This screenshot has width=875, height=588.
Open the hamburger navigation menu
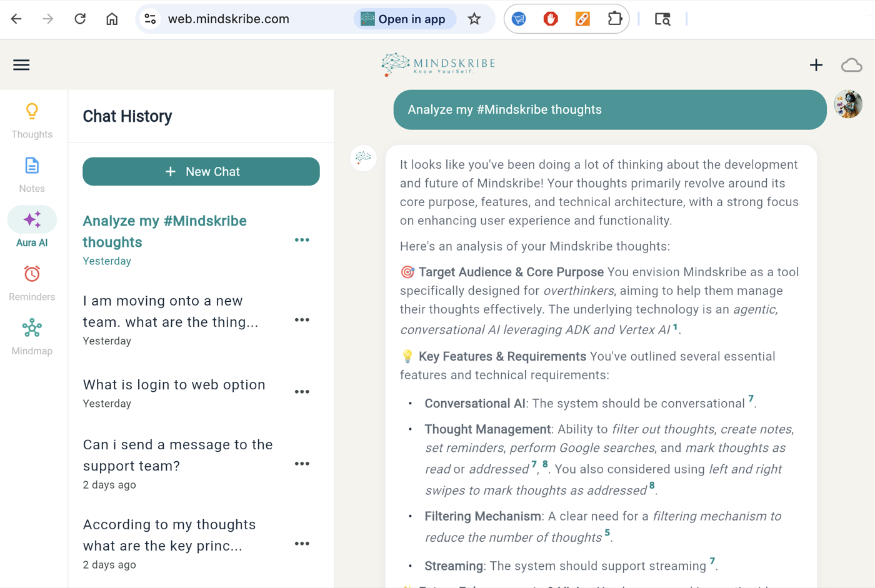click(21, 64)
